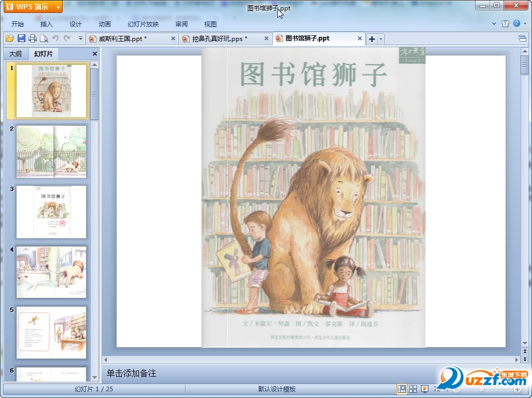
Task: Open the 插入 ribbon tab
Action: click(x=47, y=24)
